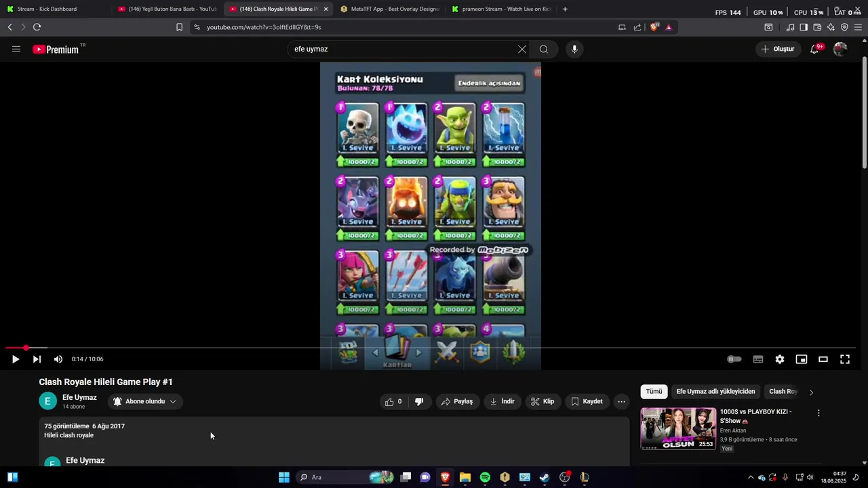Viewport: 868px width, 488px height.
Task: Open the YouTube guide hamburger menu
Action: 16,49
